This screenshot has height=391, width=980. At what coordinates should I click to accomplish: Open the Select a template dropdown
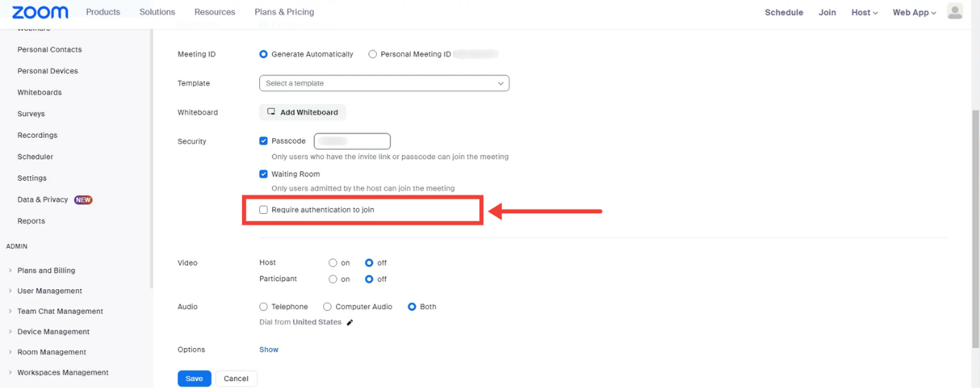384,83
